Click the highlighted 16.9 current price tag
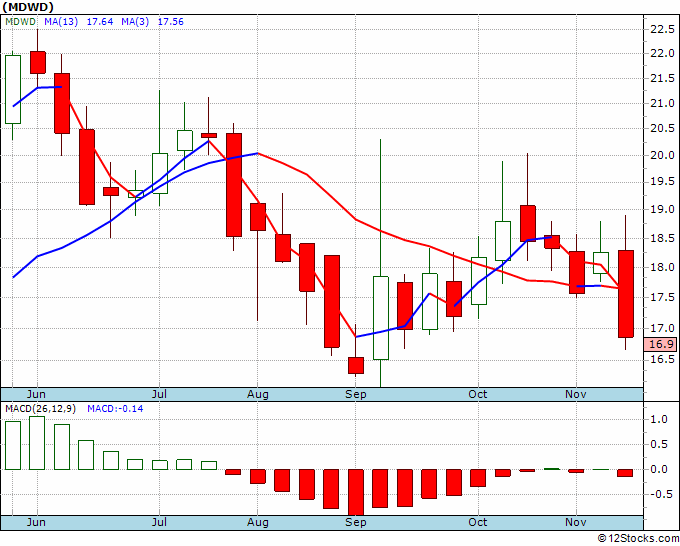Screen dimensions: 680x546 (661, 344)
